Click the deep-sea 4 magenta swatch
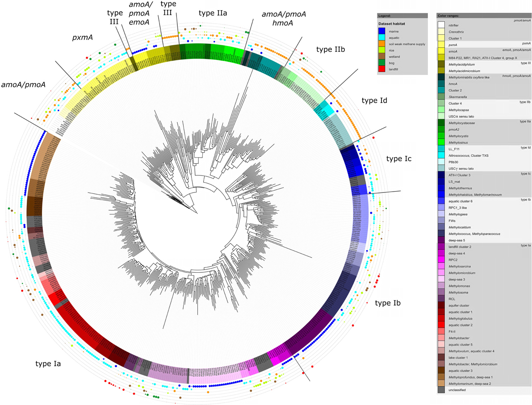This screenshot has width=532, height=405. click(x=441, y=253)
